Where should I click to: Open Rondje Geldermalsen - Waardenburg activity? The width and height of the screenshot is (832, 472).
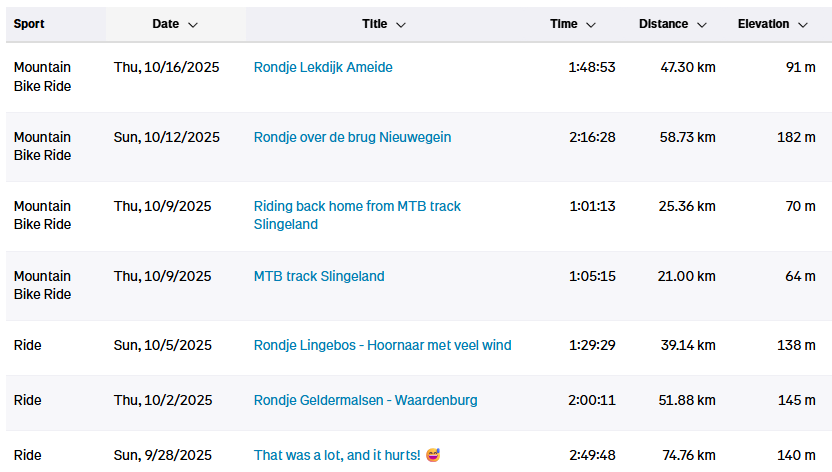[365, 400]
